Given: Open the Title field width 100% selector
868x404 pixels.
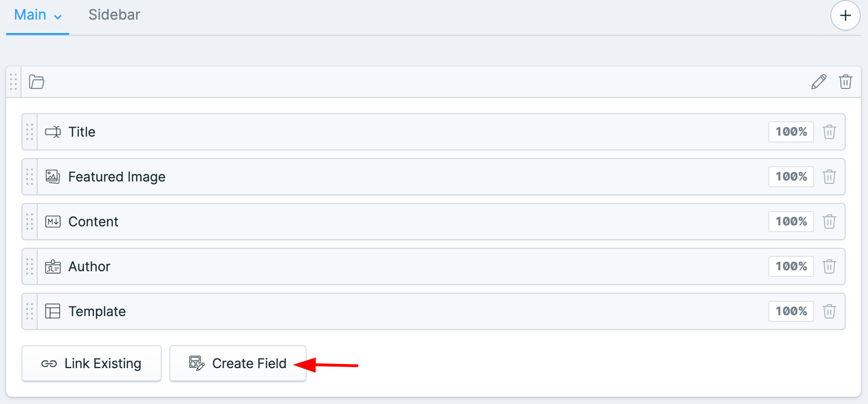Looking at the screenshot, I should coord(790,132).
